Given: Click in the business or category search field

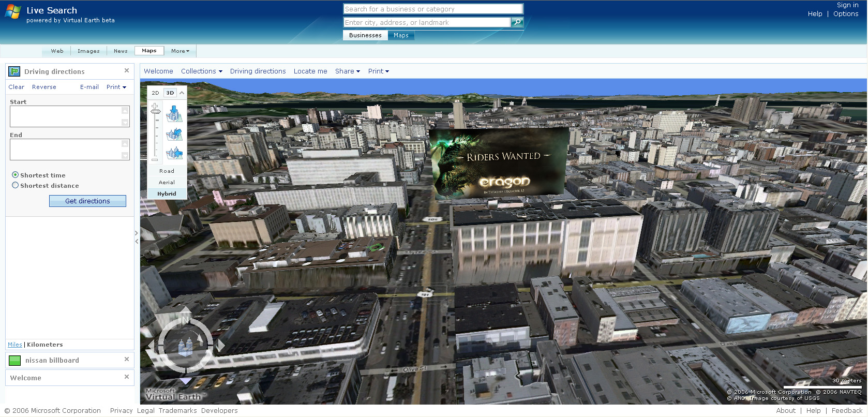Looking at the screenshot, I should click(433, 9).
